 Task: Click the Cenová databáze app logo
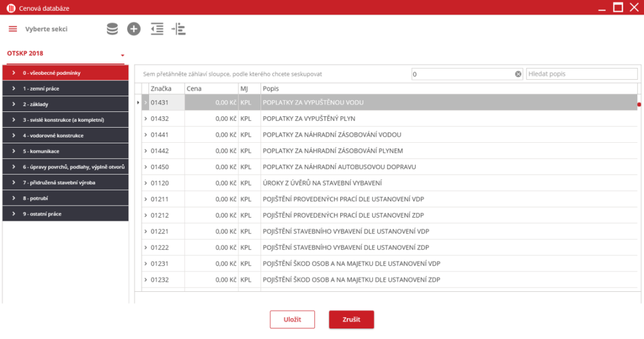click(11, 8)
